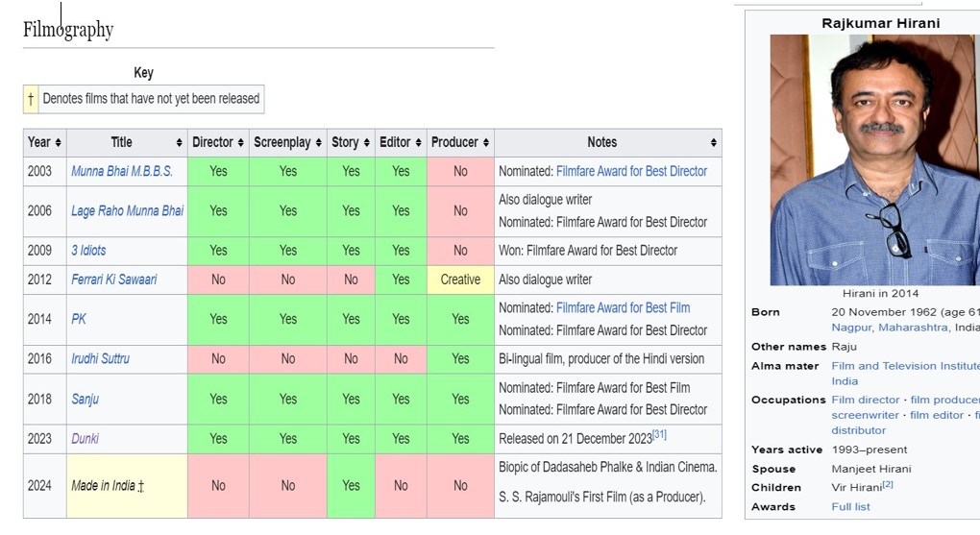Select the Made in India title cell
This screenshot has width=980, height=535.
click(x=127, y=486)
